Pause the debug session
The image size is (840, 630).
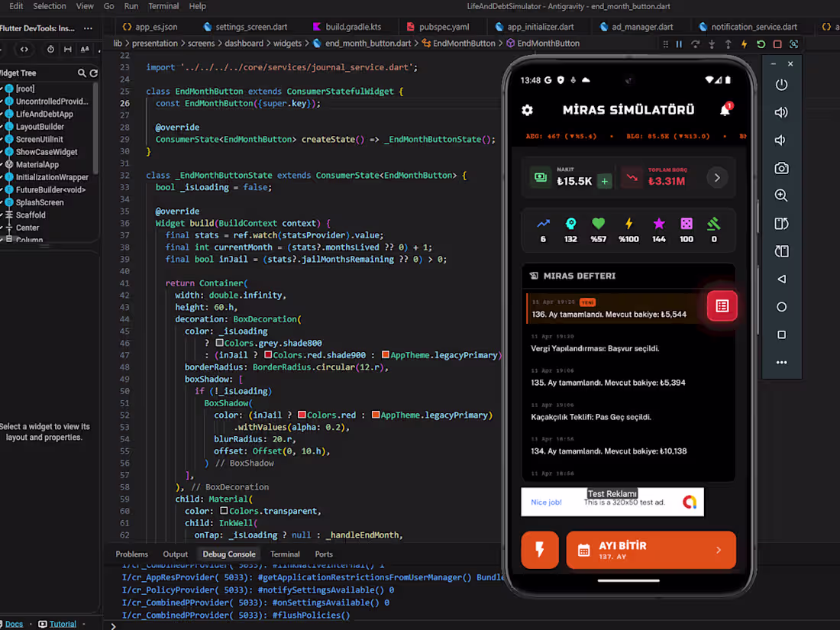(679, 44)
